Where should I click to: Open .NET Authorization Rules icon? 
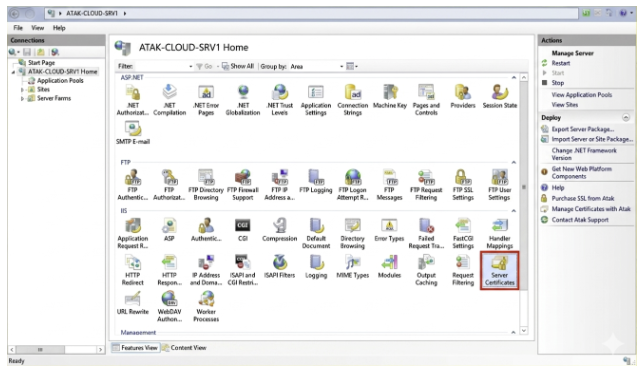(132, 100)
